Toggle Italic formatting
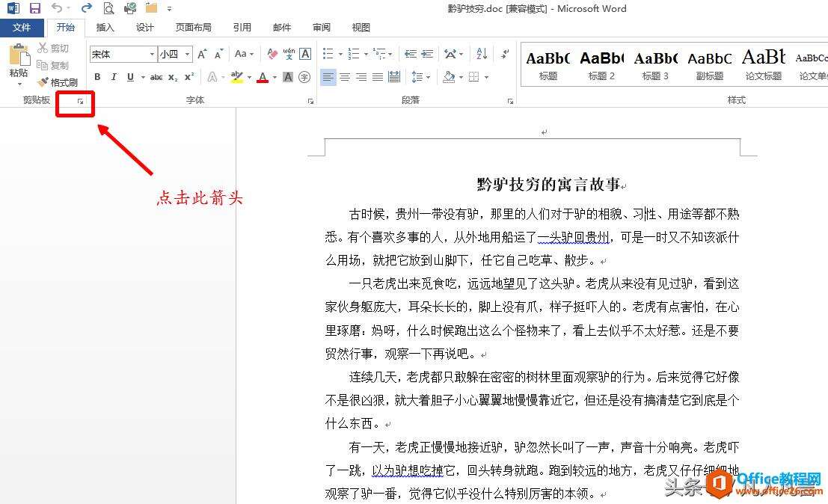The image size is (828, 504). pyautogui.click(x=114, y=77)
